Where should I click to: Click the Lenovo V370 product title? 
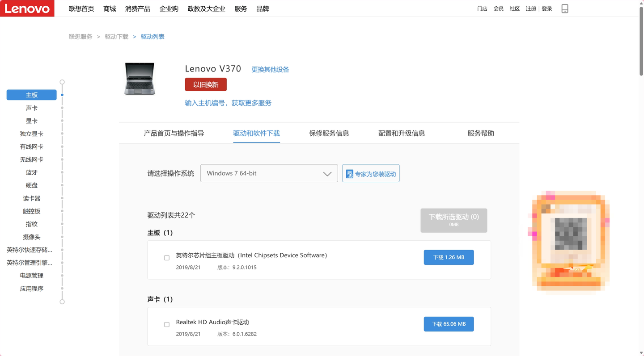pyautogui.click(x=213, y=69)
